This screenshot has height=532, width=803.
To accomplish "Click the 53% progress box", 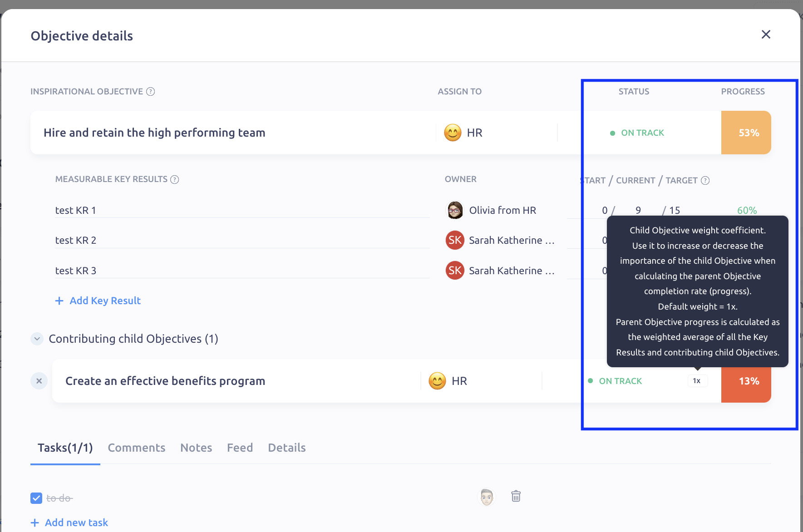I will coord(746,133).
